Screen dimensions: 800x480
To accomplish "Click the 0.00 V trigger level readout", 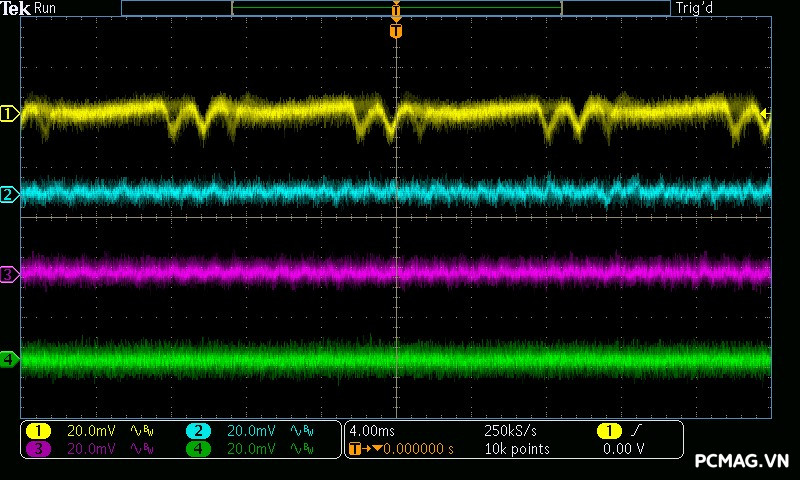I will [x=623, y=449].
